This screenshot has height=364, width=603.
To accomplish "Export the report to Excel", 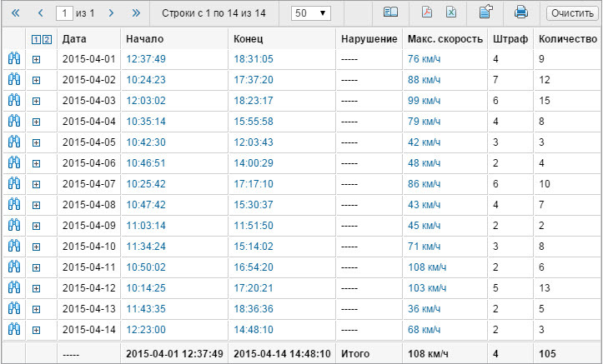I will (451, 12).
